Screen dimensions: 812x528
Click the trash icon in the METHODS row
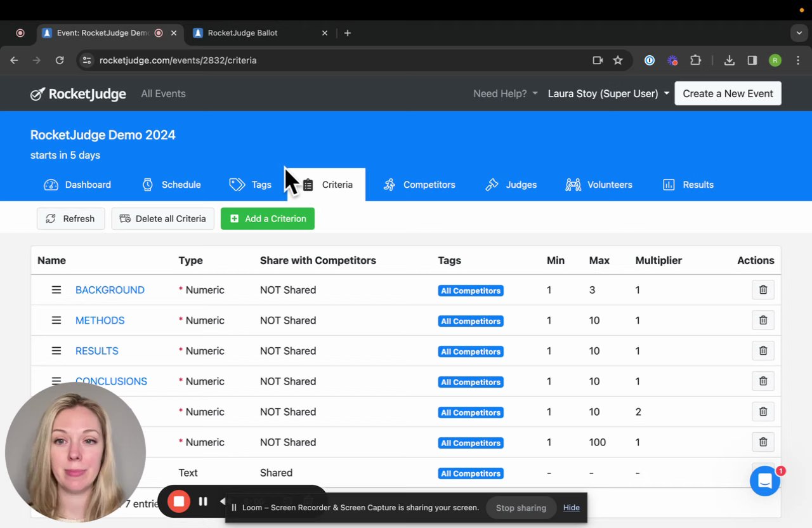tap(763, 320)
